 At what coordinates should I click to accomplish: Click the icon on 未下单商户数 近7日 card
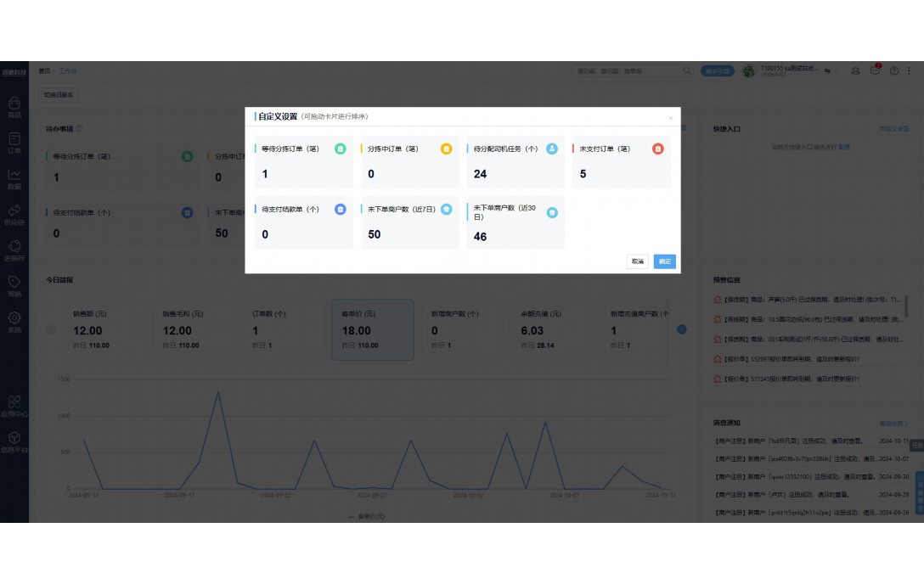446,209
